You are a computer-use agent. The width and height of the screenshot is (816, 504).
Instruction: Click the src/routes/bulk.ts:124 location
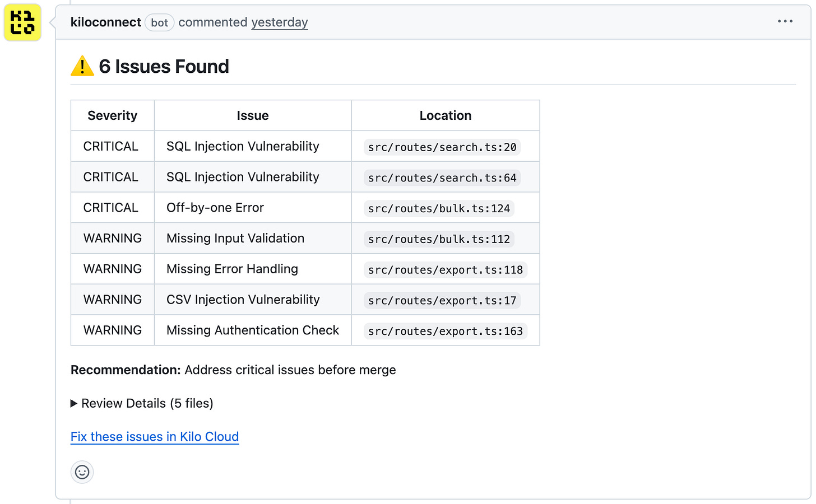pyautogui.click(x=439, y=209)
